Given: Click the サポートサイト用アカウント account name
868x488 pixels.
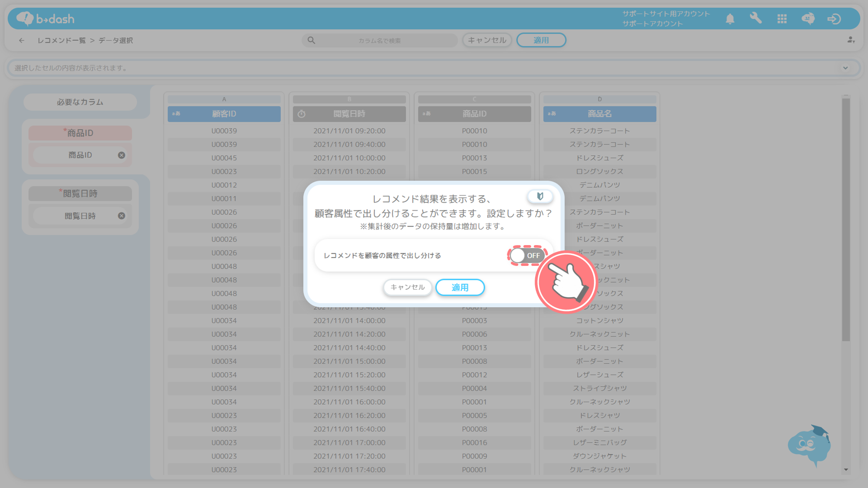Looking at the screenshot, I should coord(666,14).
